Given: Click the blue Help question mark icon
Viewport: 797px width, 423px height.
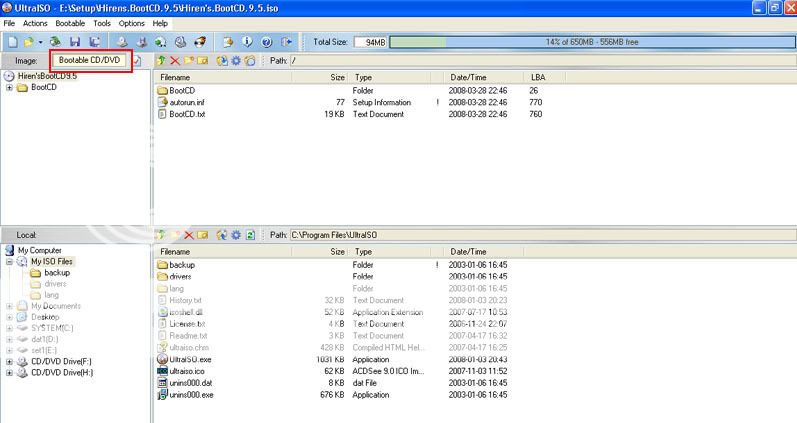Looking at the screenshot, I should click(267, 42).
